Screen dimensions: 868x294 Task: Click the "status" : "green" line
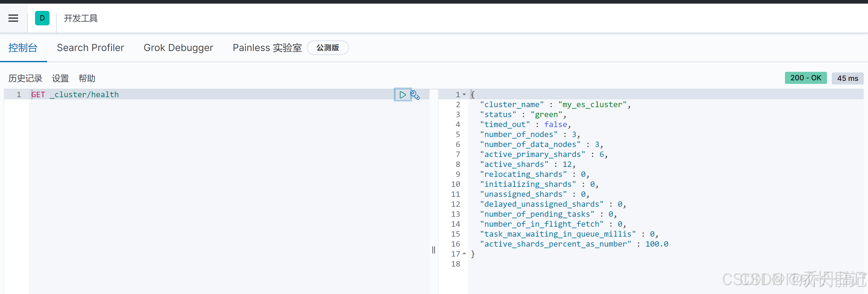pyautogui.click(x=523, y=114)
